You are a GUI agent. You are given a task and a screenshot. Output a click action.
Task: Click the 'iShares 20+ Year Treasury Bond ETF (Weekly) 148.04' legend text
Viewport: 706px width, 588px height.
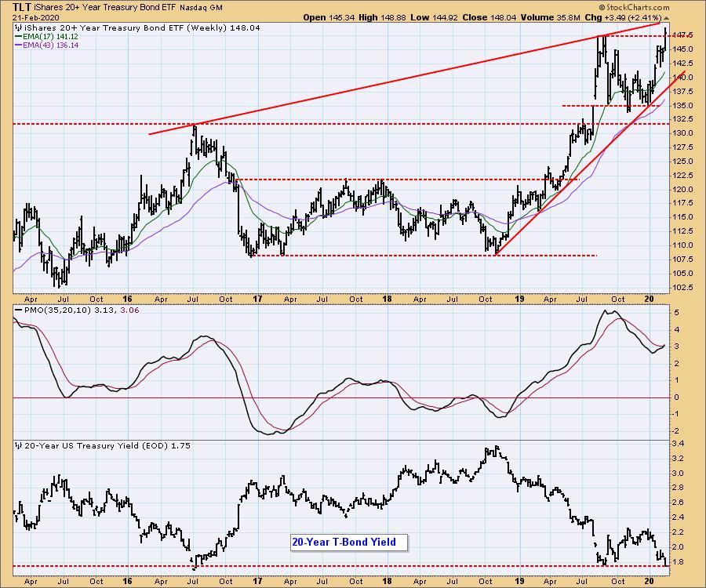coord(142,28)
